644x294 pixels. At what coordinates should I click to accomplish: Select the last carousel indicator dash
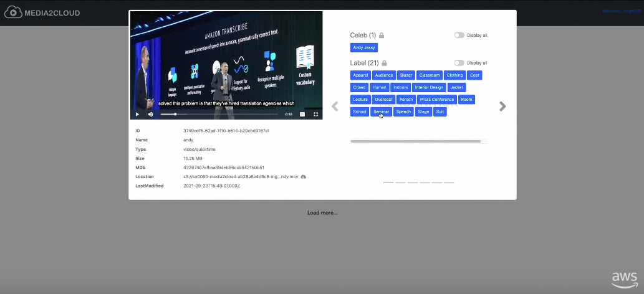[x=449, y=183]
